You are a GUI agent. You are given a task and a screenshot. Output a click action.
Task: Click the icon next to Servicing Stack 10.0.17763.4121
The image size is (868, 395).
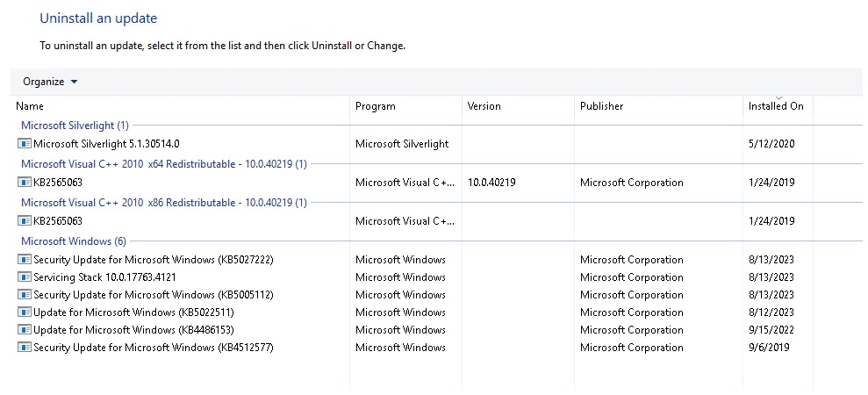click(25, 277)
